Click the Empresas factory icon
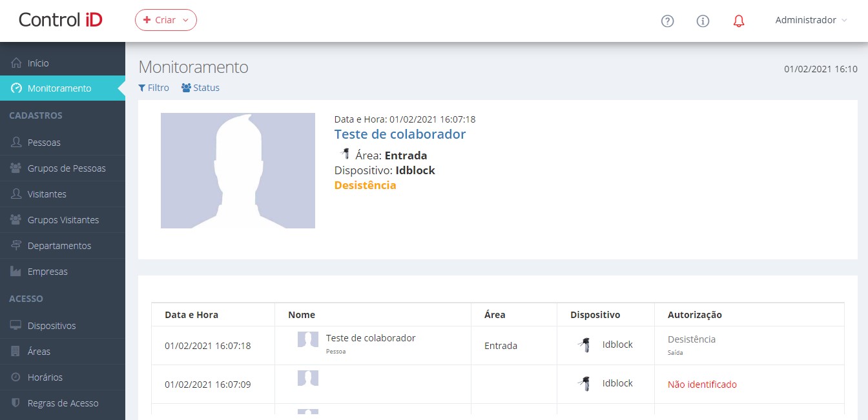Screen dimensions: 868x420 tap(17, 272)
